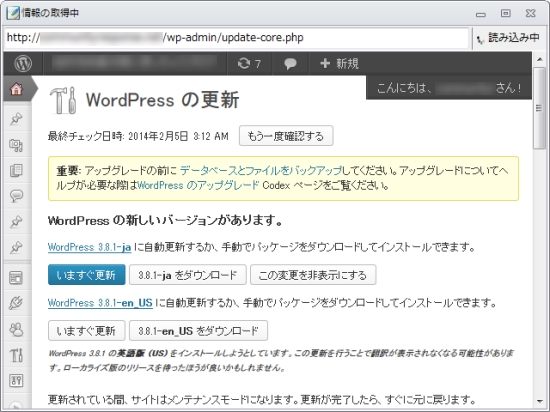Click the window title notepad icon
Viewport: 550px width, 412px height.
pyautogui.click(x=13, y=13)
